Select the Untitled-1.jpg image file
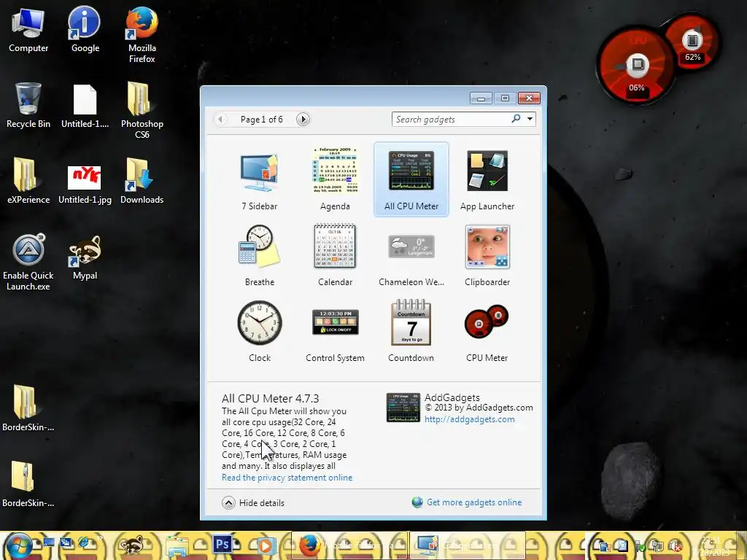The width and height of the screenshot is (747, 560). [85, 184]
